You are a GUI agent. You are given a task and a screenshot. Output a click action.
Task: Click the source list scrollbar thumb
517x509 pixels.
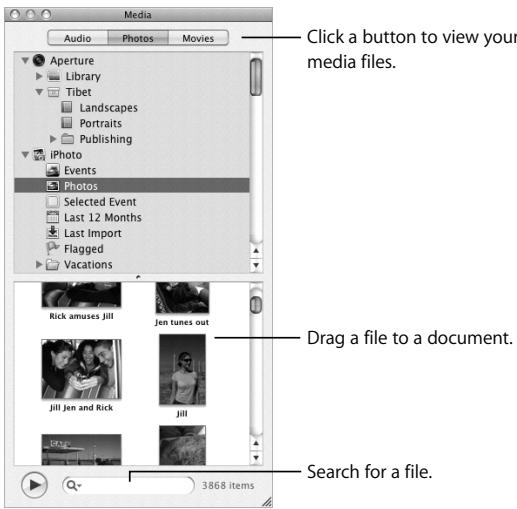tap(256, 77)
